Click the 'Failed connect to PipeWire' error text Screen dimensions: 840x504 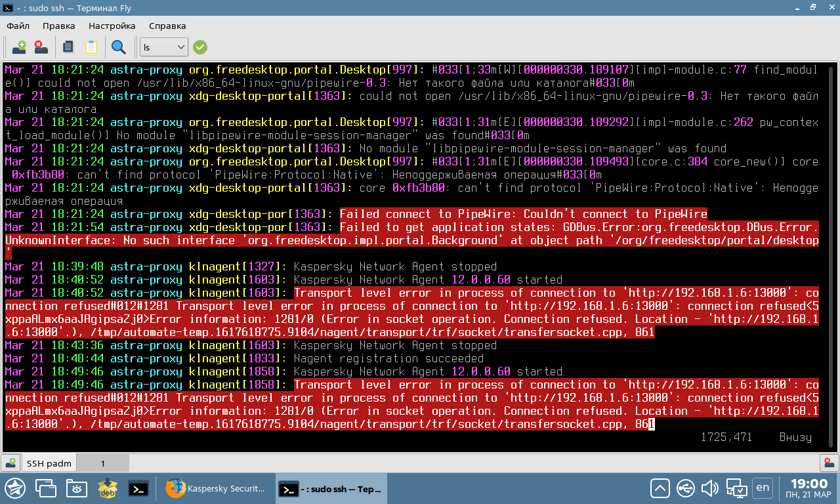coord(523,214)
